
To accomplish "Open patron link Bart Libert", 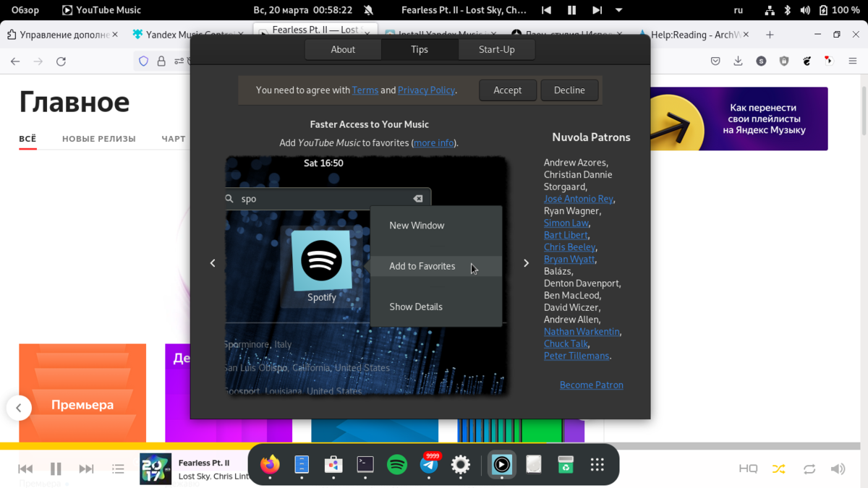I will 566,235.
